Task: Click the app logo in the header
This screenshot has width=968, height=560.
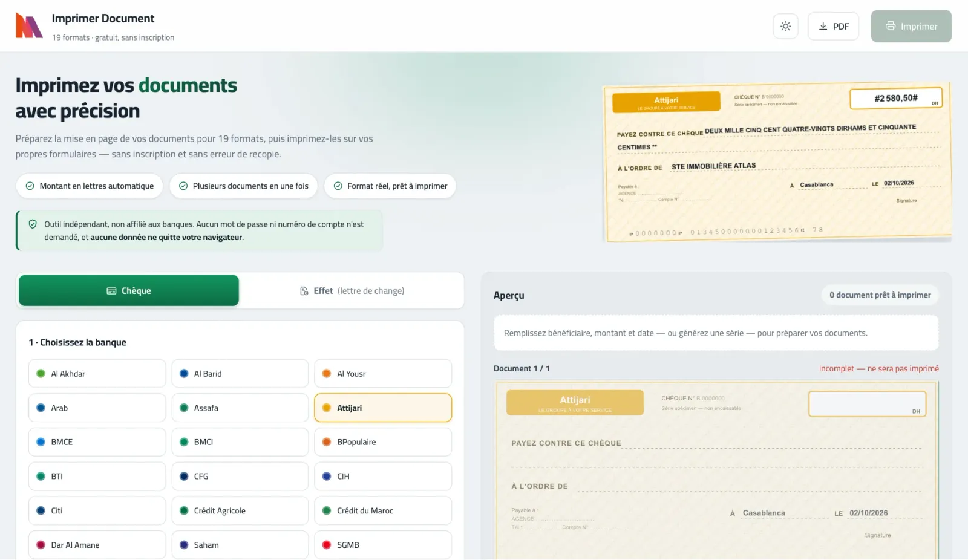Action: click(x=29, y=26)
